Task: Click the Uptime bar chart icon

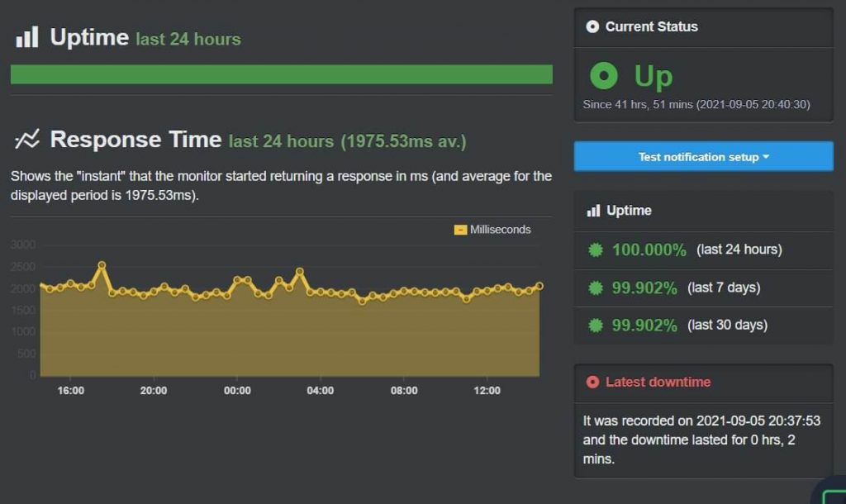Action: pos(27,37)
